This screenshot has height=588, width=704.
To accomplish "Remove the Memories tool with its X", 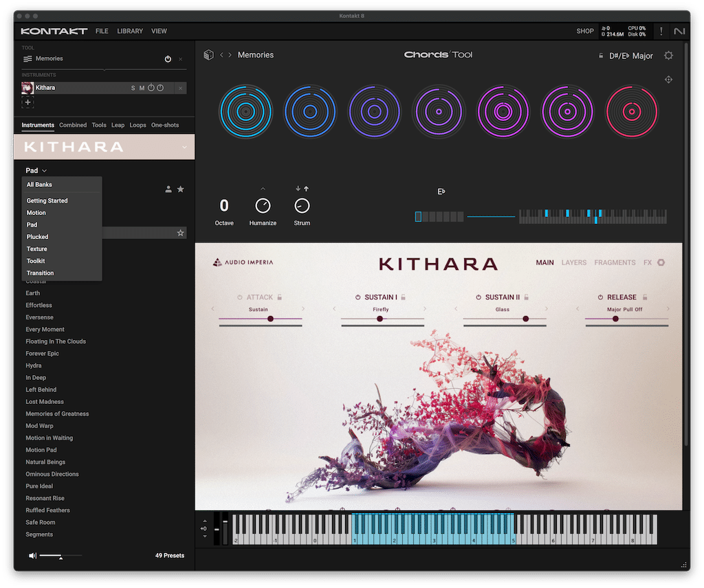I will pos(181,59).
